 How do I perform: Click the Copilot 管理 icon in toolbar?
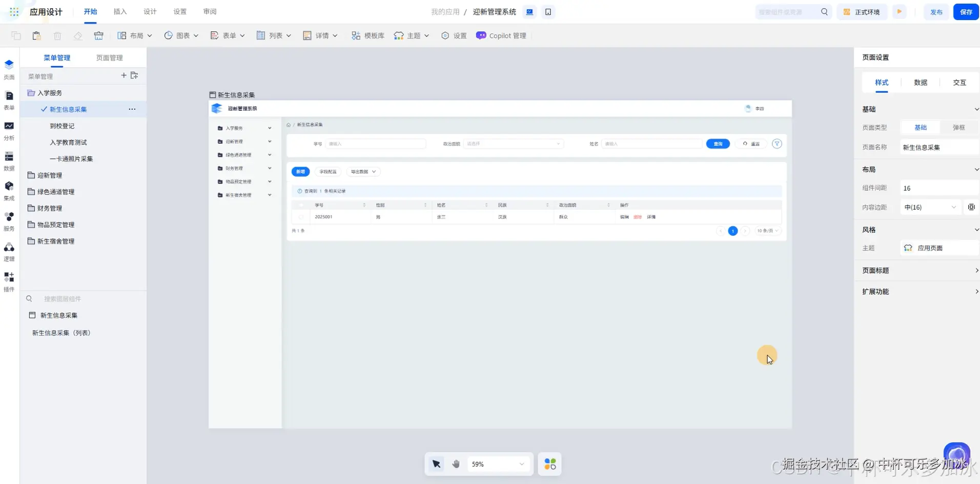click(481, 35)
